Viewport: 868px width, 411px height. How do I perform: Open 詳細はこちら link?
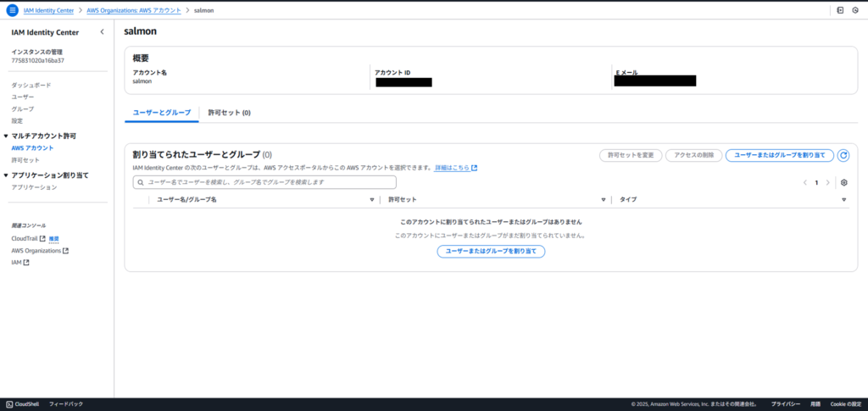point(453,168)
